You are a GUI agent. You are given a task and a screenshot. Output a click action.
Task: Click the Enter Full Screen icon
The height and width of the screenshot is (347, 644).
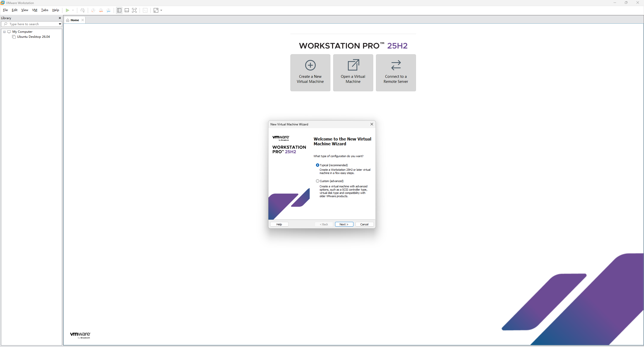134,10
